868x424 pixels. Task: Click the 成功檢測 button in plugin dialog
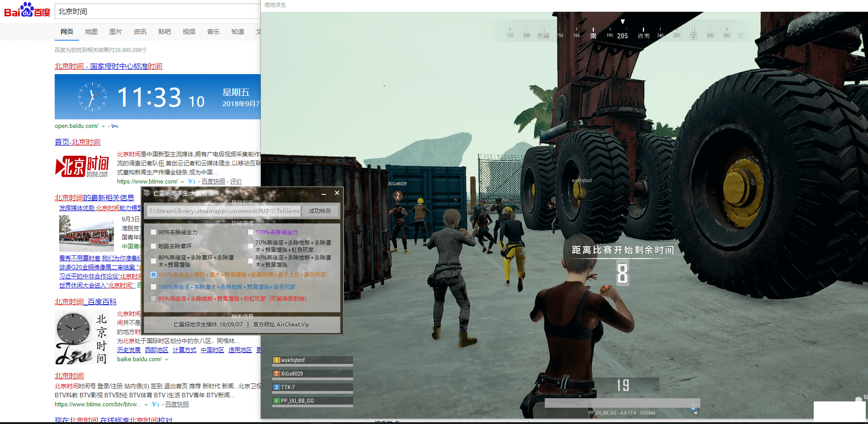320,211
